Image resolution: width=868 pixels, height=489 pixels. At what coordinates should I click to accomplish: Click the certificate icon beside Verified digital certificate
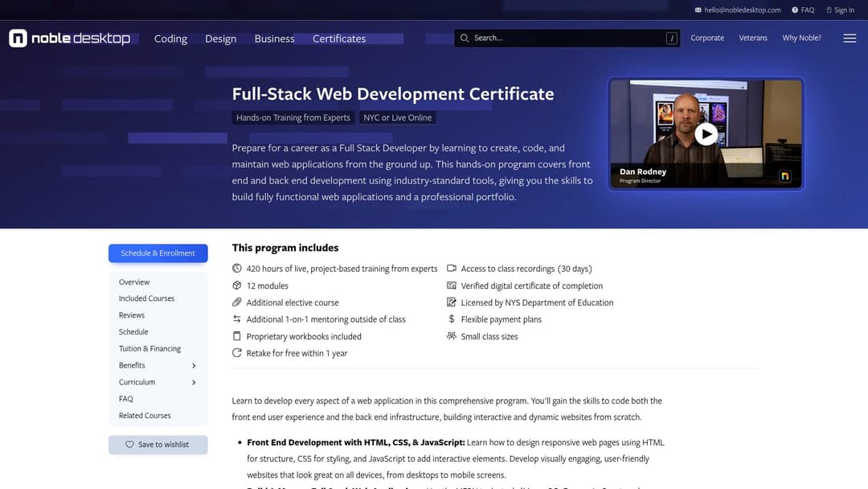(x=451, y=286)
